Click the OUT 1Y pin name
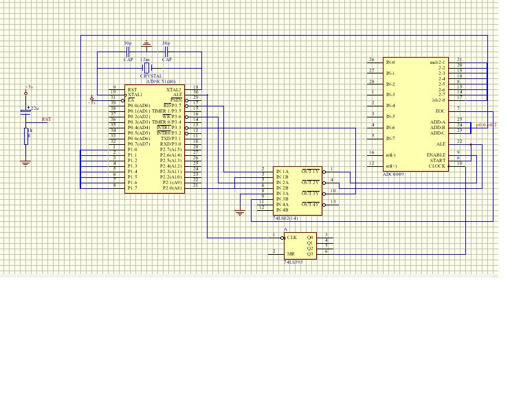 pos(311,172)
